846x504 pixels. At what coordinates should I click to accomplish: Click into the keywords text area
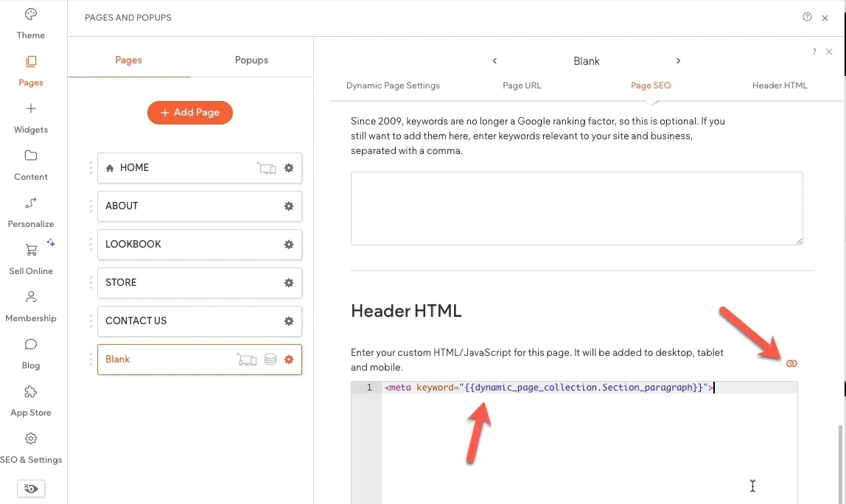point(577,209)
